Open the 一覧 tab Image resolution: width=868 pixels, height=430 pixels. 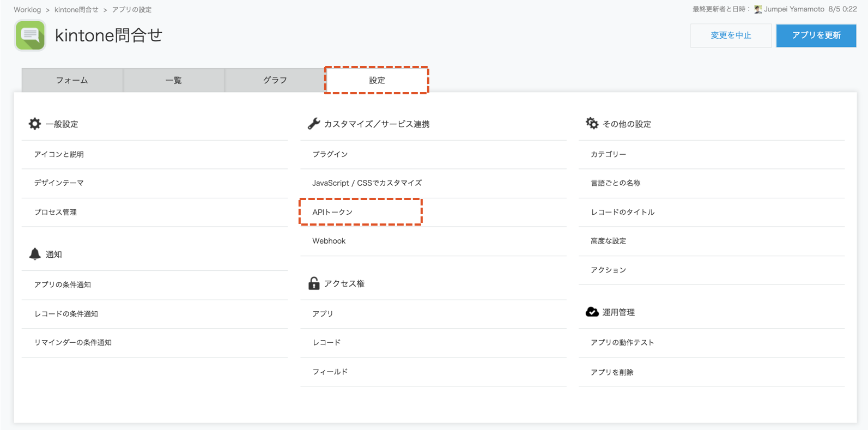(x=173, y=80)
